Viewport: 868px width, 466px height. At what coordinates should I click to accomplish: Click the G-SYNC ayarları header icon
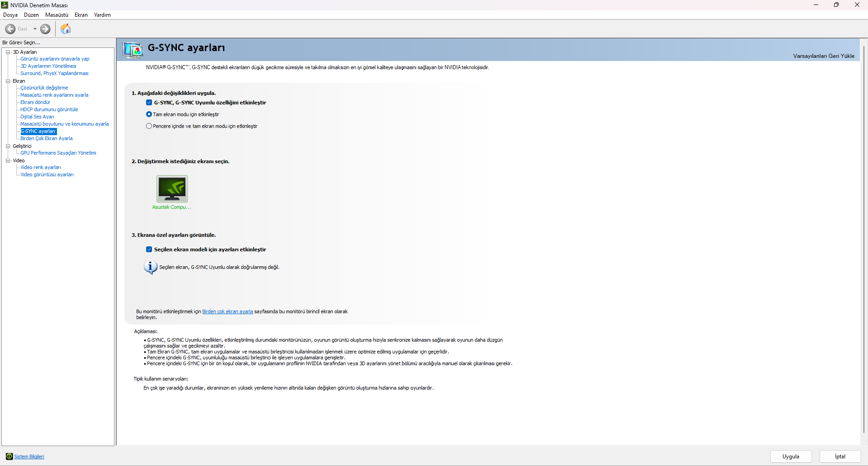click(x=133, y=50)
